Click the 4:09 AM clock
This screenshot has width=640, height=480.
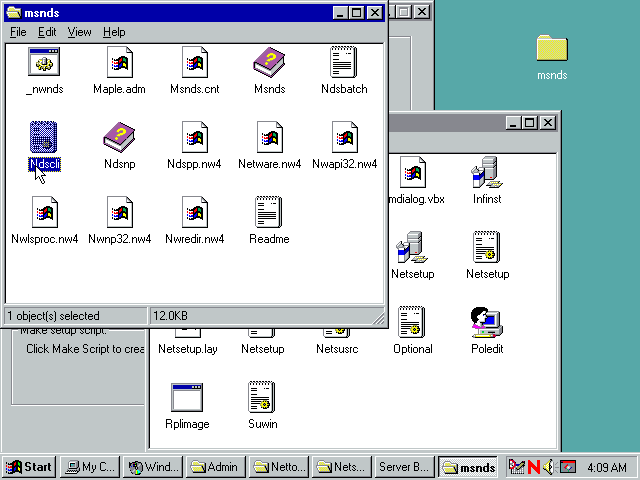[x=606, y=467]
